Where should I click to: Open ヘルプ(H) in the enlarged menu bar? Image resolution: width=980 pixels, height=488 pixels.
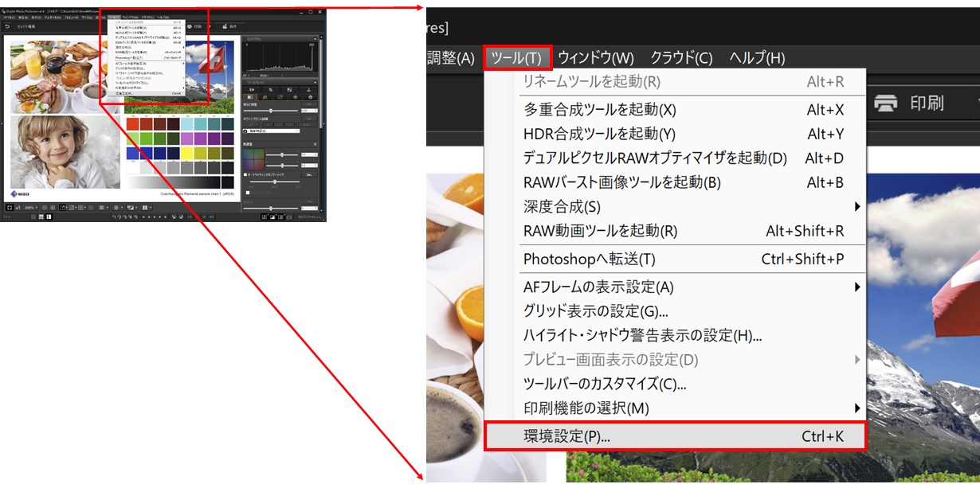click(x=757, y=58)
